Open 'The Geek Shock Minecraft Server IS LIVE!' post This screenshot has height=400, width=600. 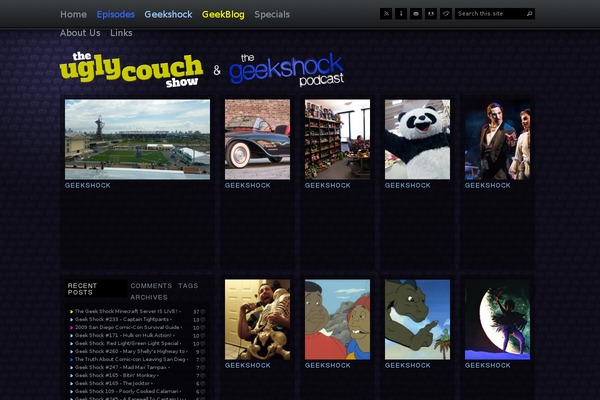click(x=126, y=312)
